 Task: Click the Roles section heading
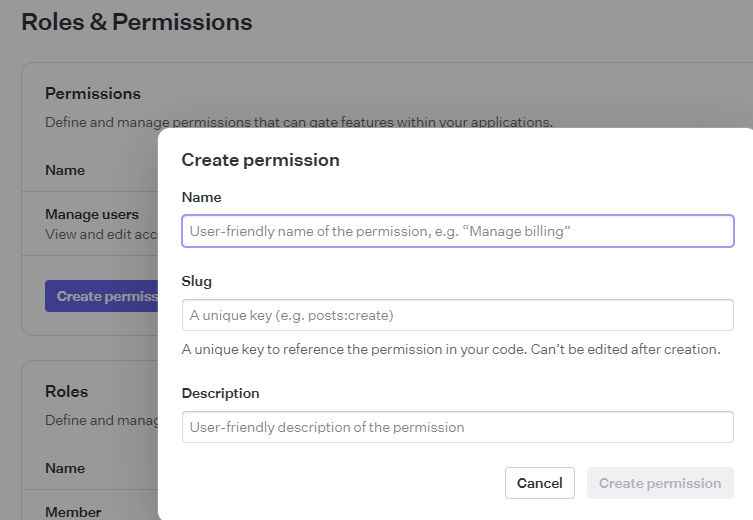[67, 391]
